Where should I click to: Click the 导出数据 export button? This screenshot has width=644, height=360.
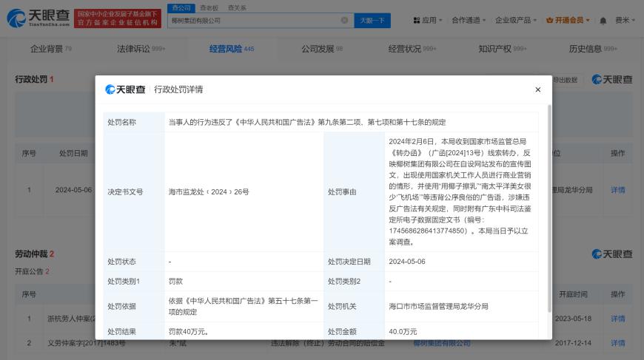click(x=565, y=80)
